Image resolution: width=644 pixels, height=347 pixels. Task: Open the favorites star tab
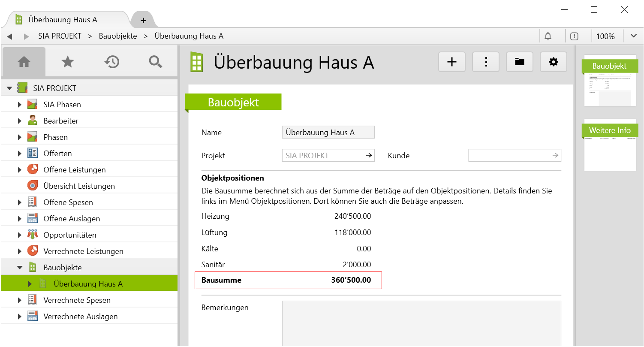pos(68,62)
